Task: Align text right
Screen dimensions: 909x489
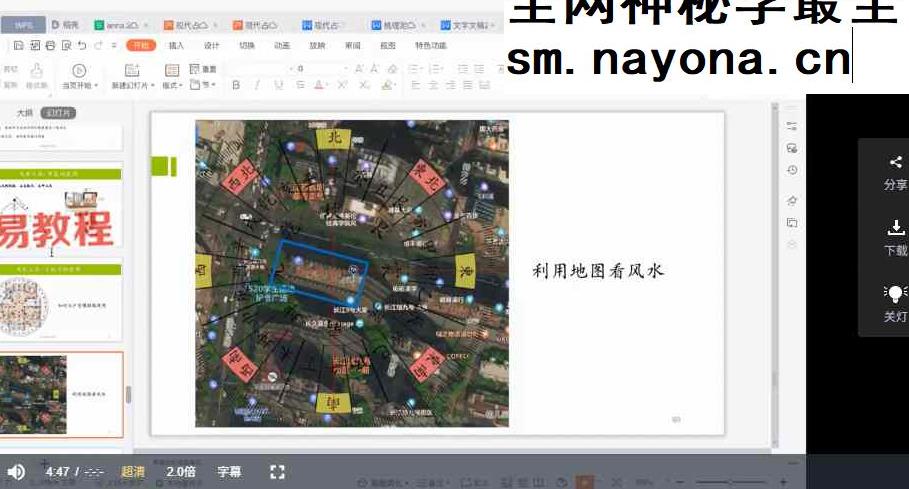Action: (x=450, y=85)
